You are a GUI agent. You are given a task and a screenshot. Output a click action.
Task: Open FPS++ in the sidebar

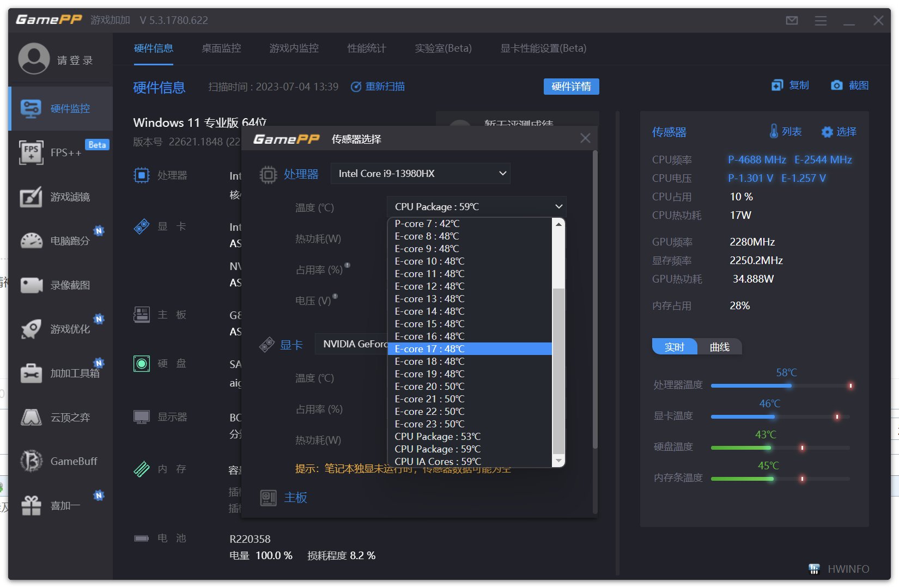click(x=60, y=152)
